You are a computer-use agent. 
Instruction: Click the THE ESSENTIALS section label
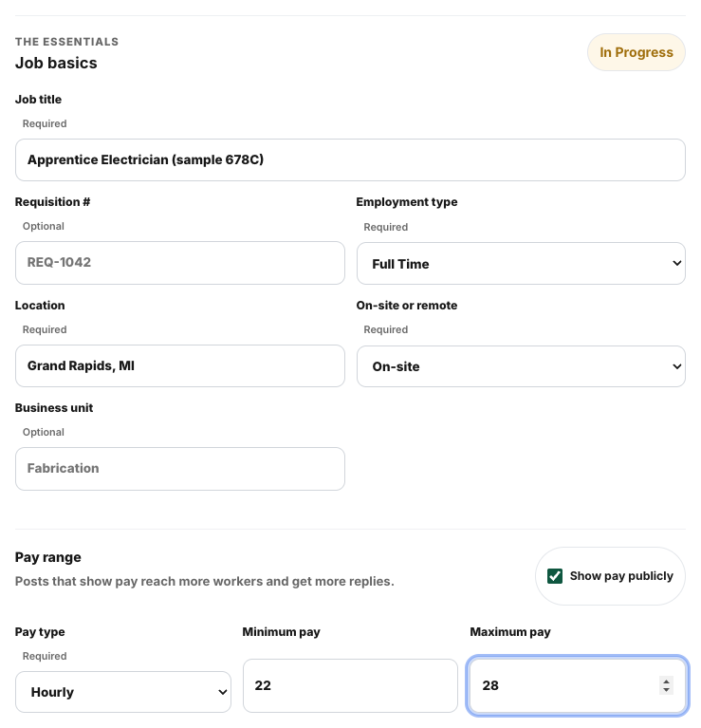(66, 42)
